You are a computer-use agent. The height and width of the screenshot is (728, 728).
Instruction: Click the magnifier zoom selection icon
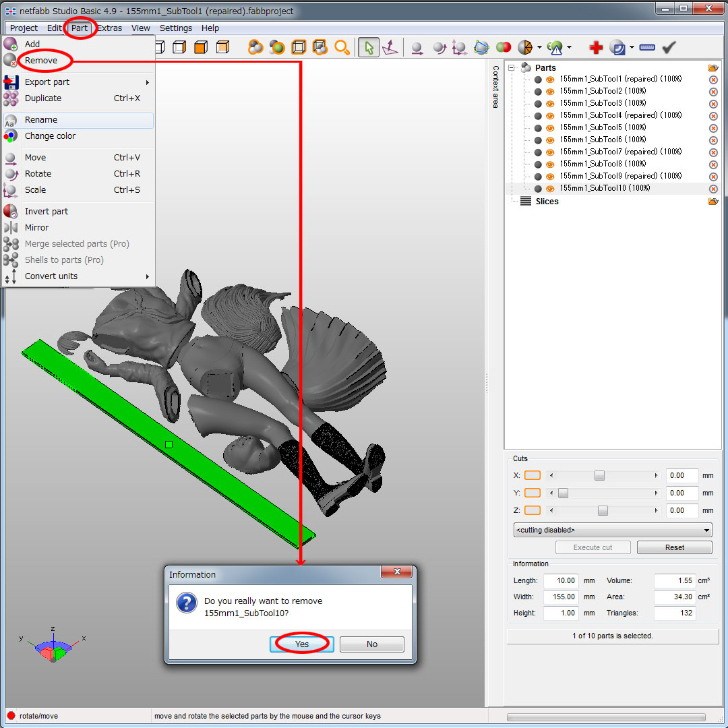[x=342, y=47]
